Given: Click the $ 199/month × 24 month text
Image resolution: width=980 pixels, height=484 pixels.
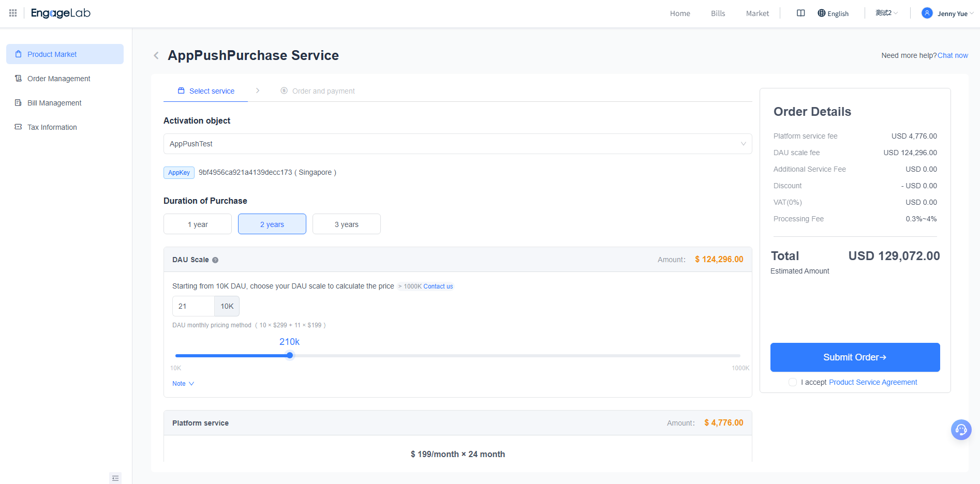Looking at the screenshot, I should point(458,454).
